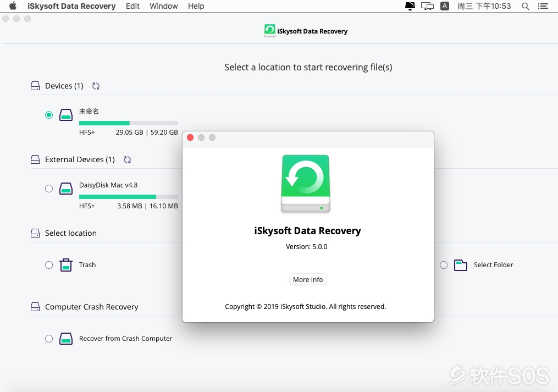Click the Computer Crash Recovery header icon

(35, 307)
